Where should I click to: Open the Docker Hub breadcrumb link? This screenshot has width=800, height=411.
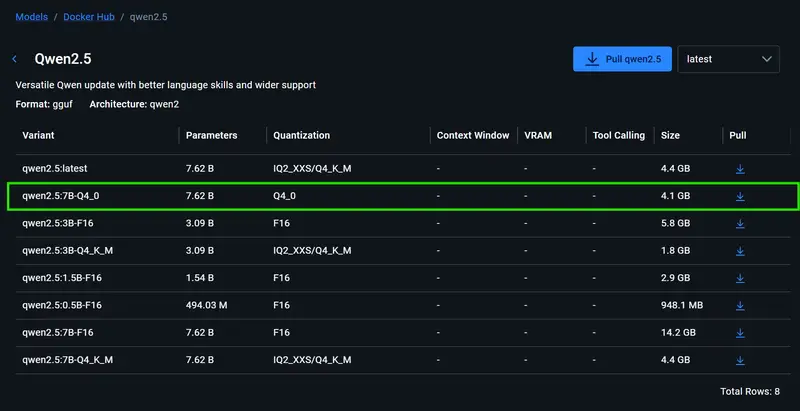pyautogui.click(x=89, y=17)
